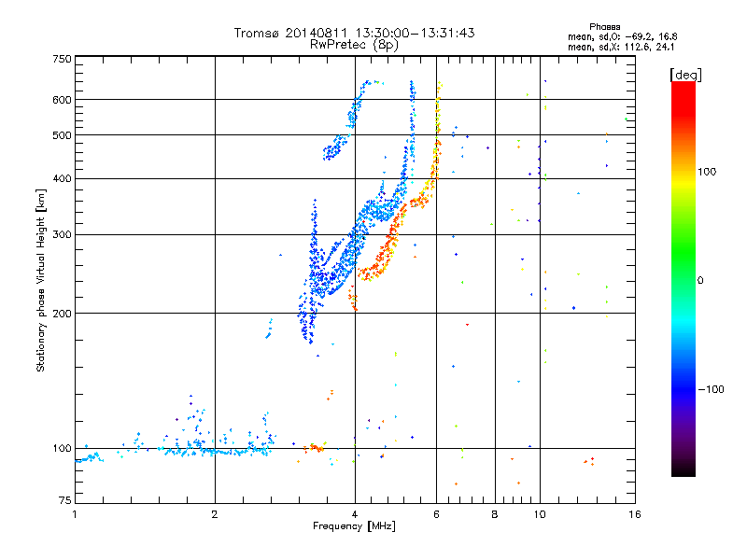Click the 'Frequency [MHz]' axis label
The width and height of the screenshot is (747, 560).
(x=354, y=526)
